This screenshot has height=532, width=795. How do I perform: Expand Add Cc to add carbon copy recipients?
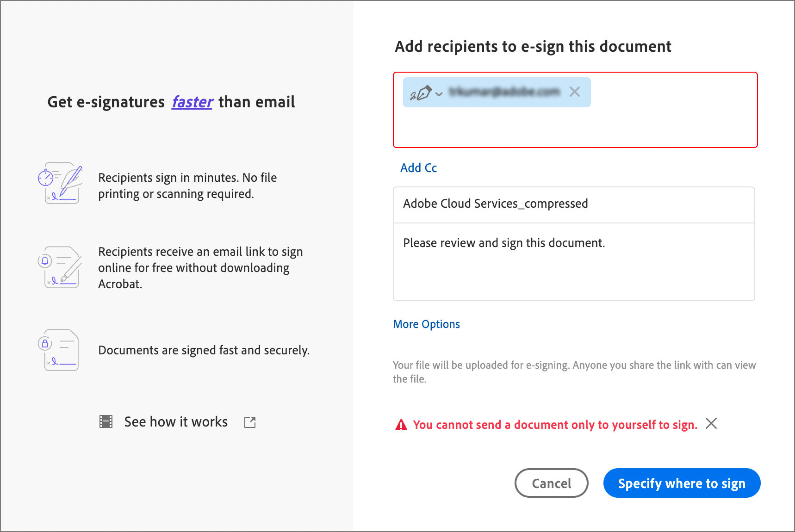(x=418, y=167)
